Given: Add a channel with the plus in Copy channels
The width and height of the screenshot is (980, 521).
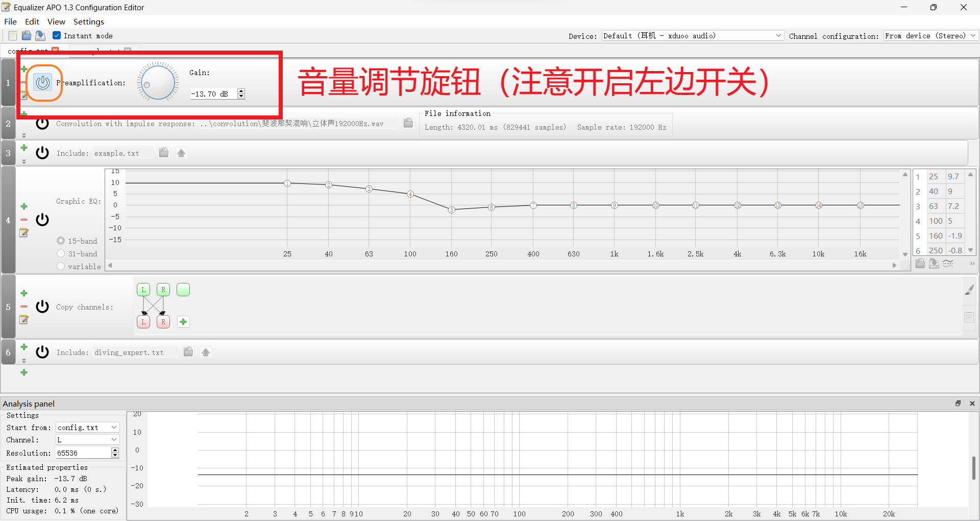Looking at the screenshot, I should pos(183,322).
